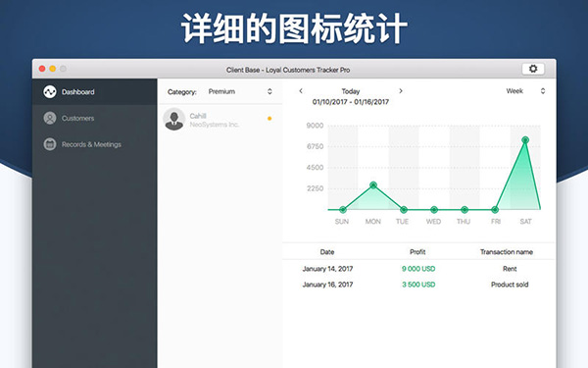588x368 pixels.
Task: Click the Date column header
Action: [x=327, y=252]
